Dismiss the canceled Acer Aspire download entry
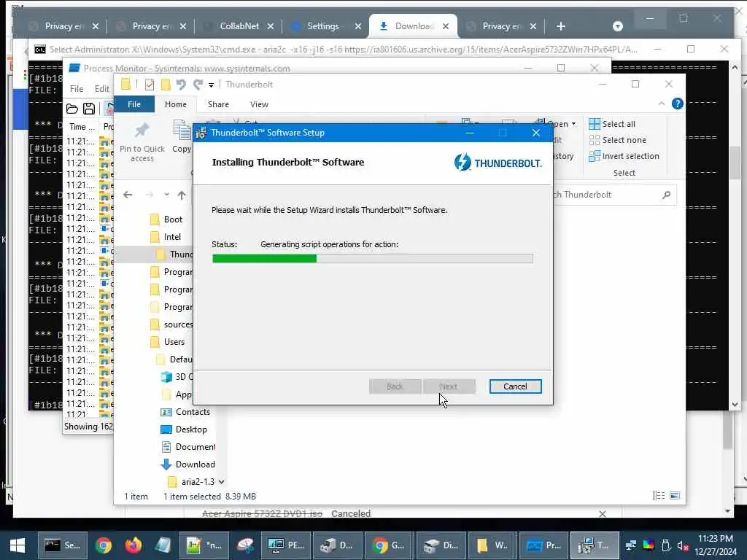 602,514
